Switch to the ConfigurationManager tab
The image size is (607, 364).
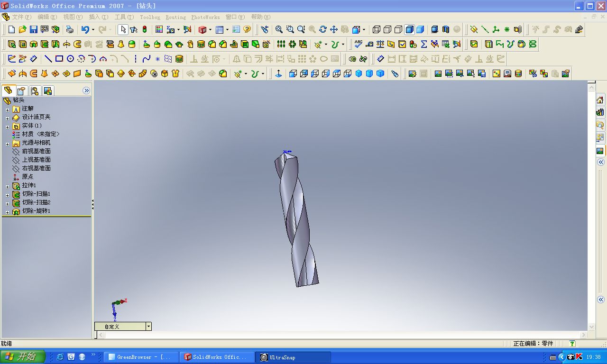[x=34, y=91]
